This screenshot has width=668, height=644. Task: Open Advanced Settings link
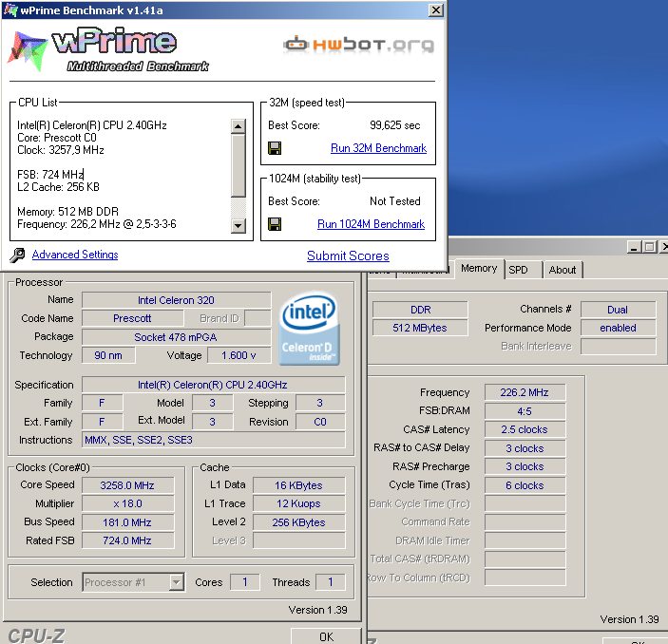point(75,255)
